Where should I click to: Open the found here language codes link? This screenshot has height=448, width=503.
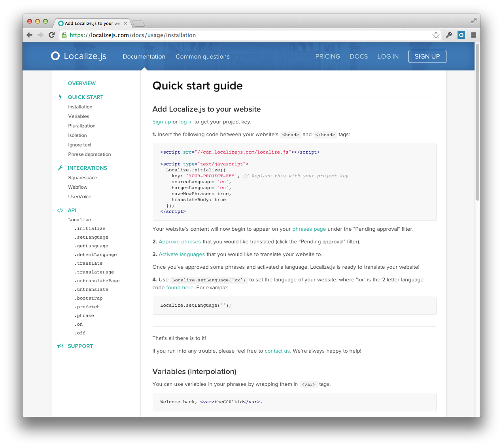(180, 288)
